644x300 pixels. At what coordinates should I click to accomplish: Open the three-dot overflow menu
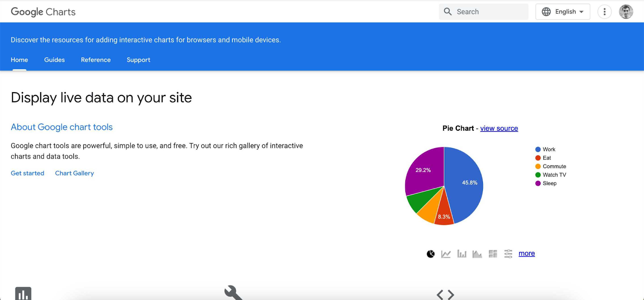[x=605, y=11]
